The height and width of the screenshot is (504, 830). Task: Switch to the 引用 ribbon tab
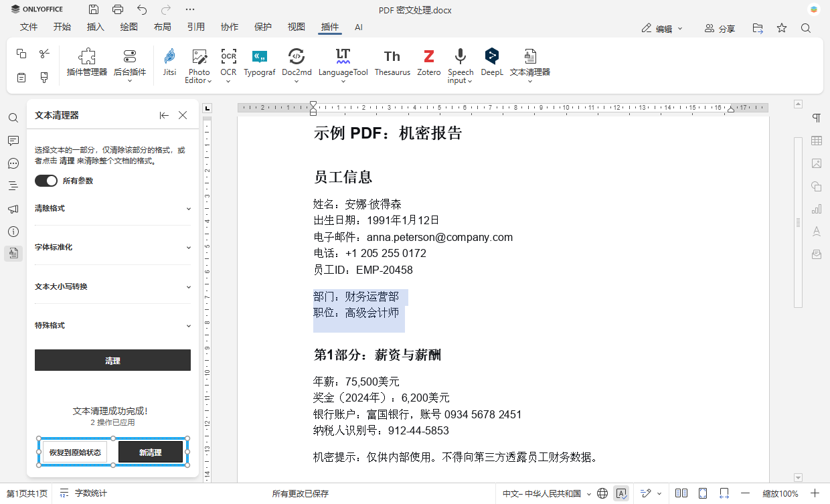[196, 27]
